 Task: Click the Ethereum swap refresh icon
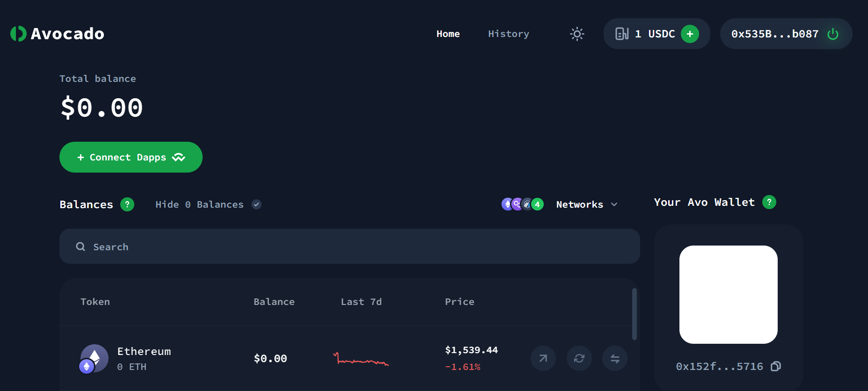tap(579, 358)
